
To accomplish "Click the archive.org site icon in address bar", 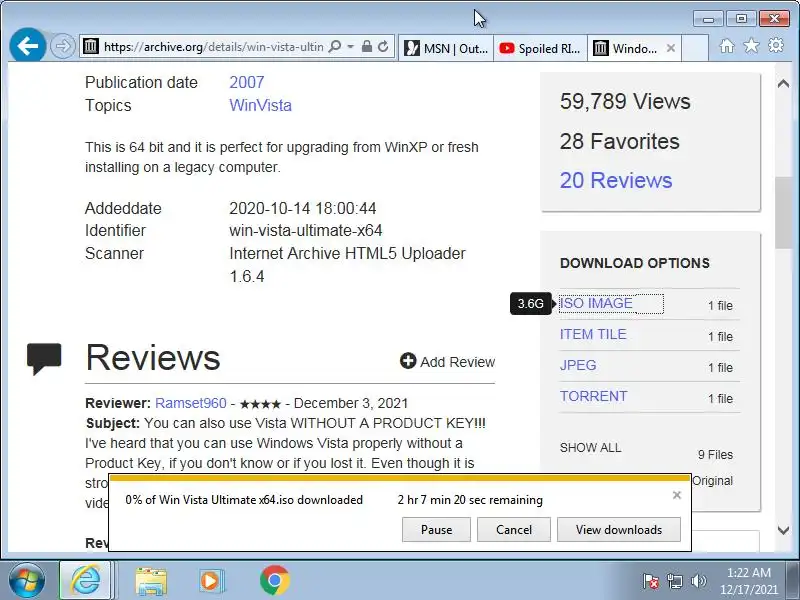I will tap(91, 46).
